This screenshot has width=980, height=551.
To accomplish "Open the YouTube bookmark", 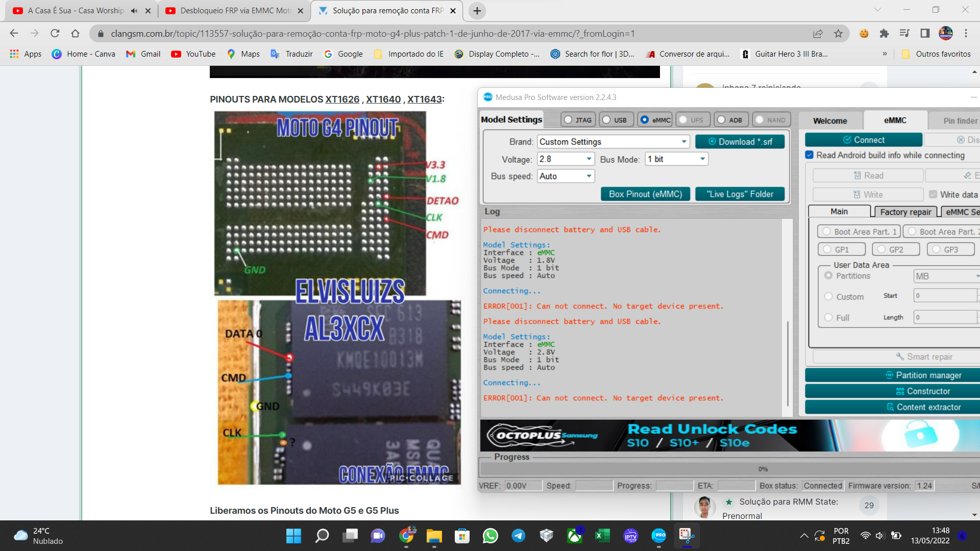I will coord(193,54).
